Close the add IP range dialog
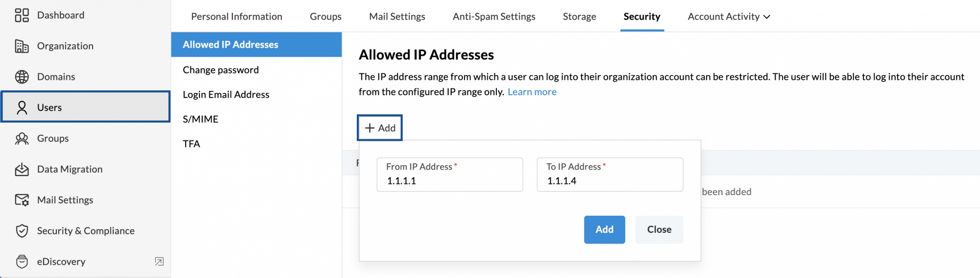Image resolution: width=980 pixels, height=278 pixels. (659, 229)
